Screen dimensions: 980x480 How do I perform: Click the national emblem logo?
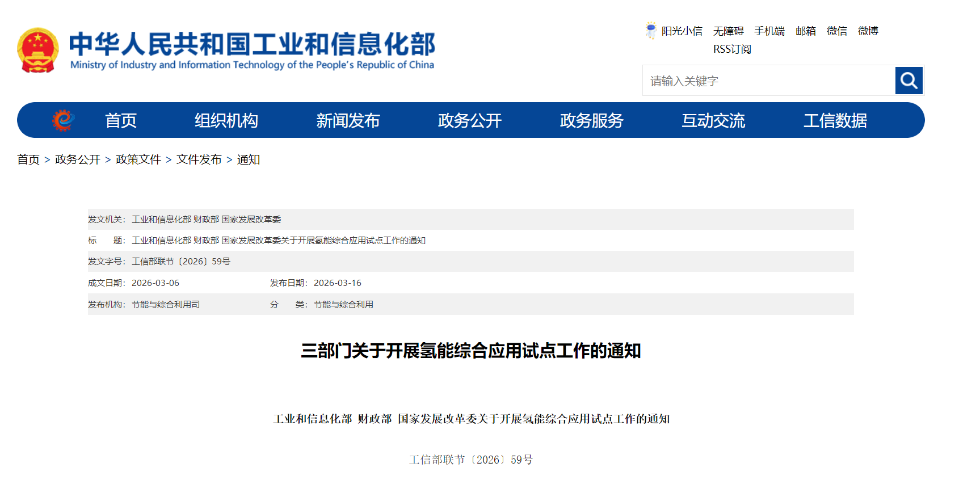point(38,50)
